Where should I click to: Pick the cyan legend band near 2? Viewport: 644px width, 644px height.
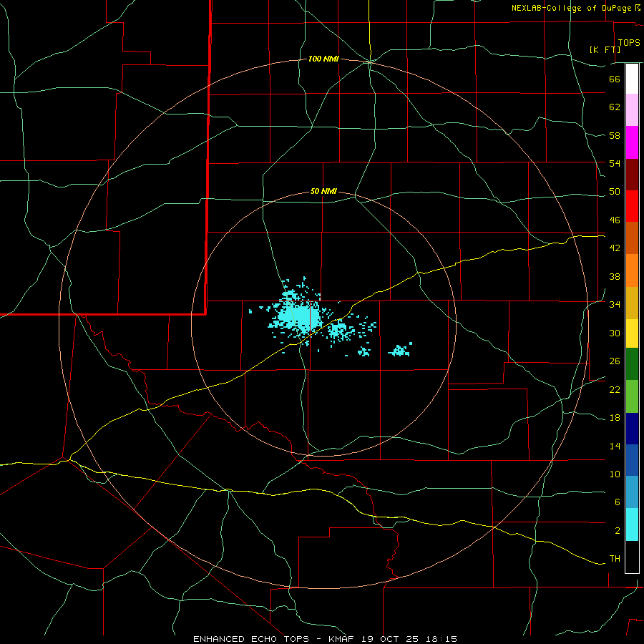point(632,525)
